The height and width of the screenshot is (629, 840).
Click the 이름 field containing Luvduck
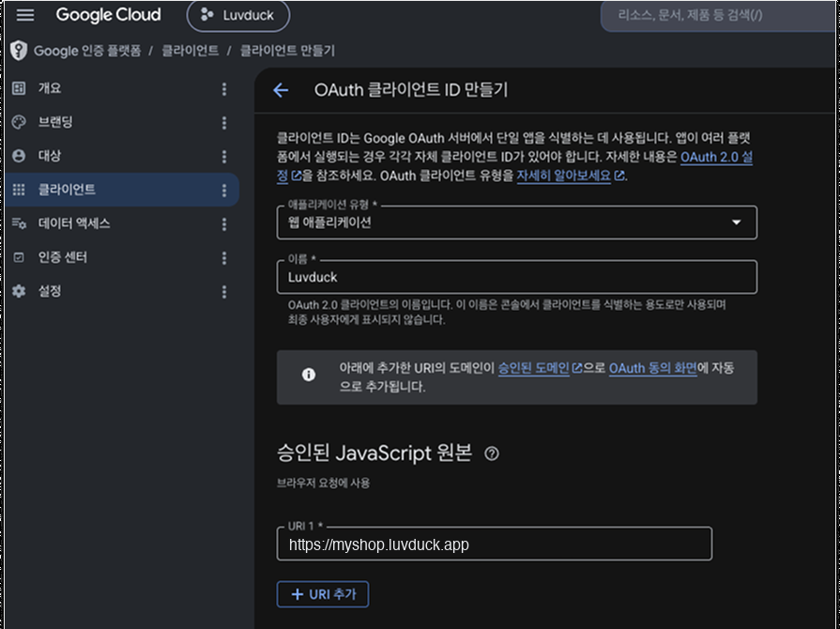click(x=517, y=277)
